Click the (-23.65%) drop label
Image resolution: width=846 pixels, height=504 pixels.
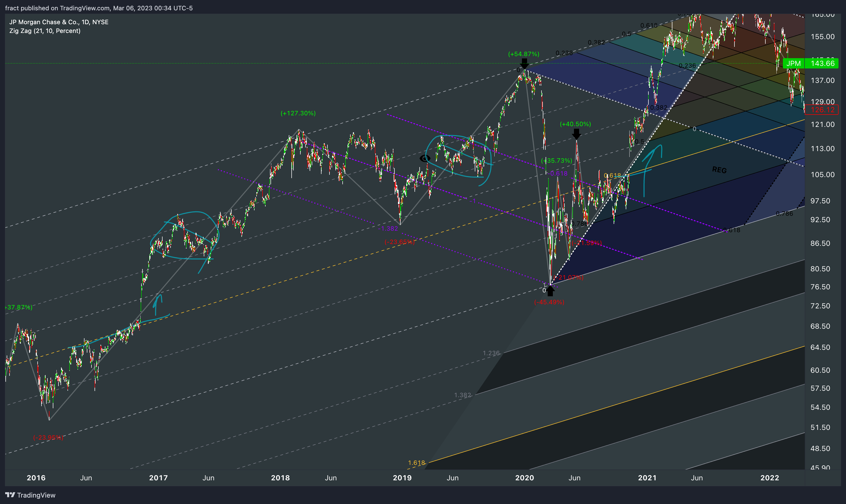click(400, 242)
